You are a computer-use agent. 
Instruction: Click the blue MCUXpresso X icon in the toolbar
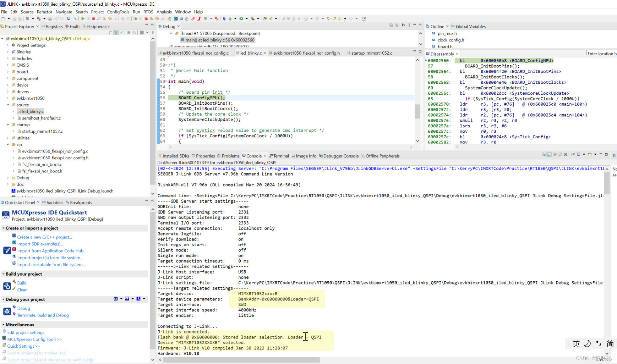pos(176,18)
